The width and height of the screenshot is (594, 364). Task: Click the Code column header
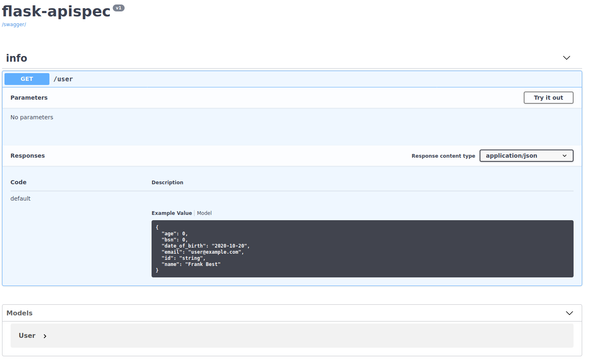[x=18, y=182]
